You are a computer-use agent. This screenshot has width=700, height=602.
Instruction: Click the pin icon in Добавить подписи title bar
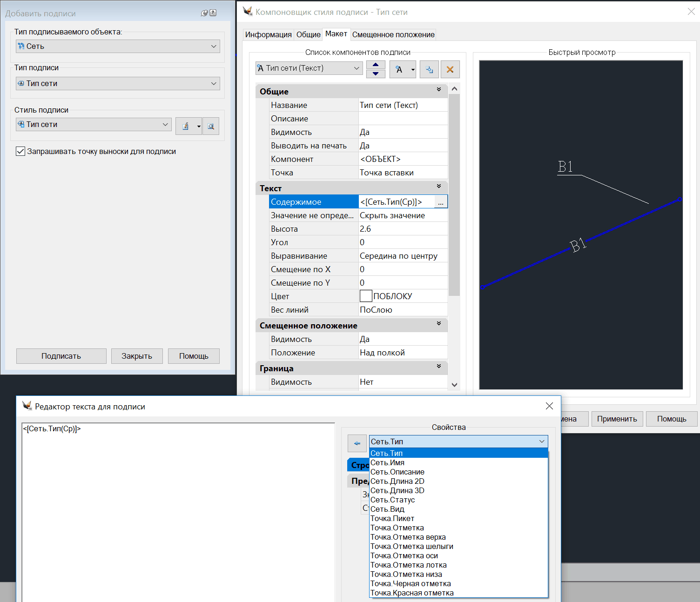[204, 13]
